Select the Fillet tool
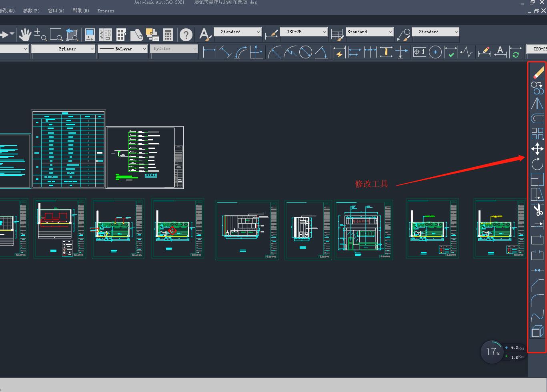The width and height of the screenshot is (547, 392). coord(537,300)
